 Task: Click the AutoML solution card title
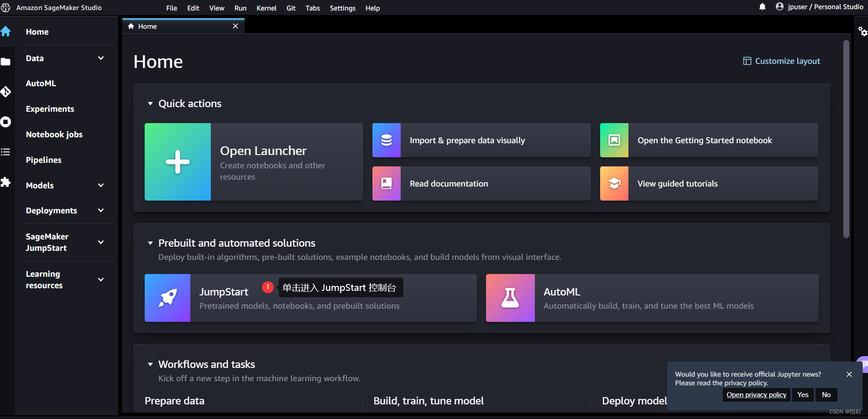point(562,292)
